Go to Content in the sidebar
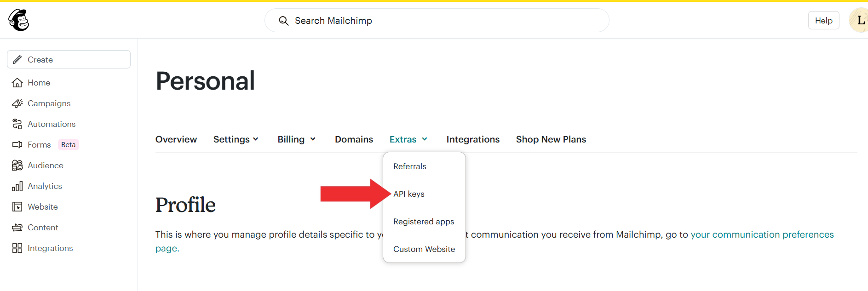868x291 pixels. click(x=43, y=228)
